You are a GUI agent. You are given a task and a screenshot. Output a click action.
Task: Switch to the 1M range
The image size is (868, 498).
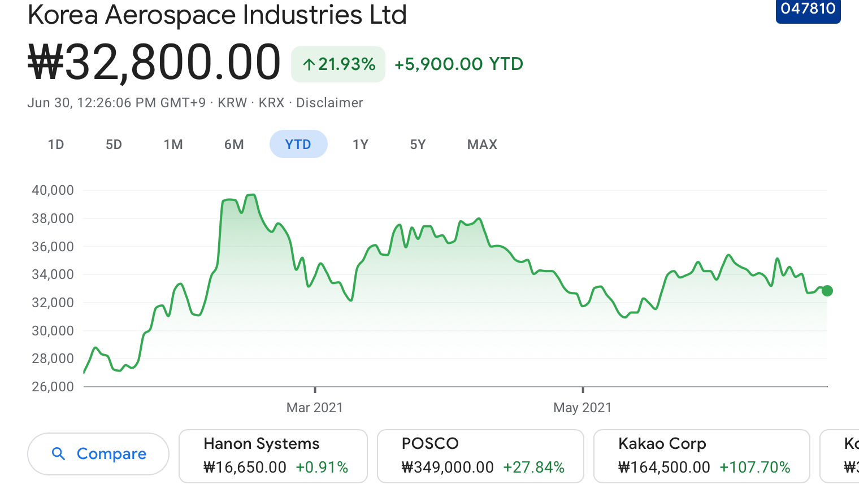tap(173, 145)
